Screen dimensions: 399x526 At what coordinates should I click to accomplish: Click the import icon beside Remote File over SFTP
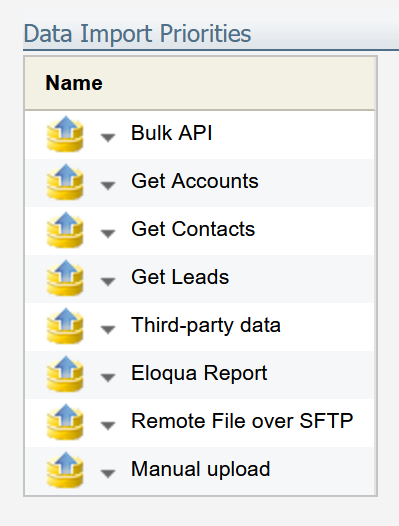[65, 422]
